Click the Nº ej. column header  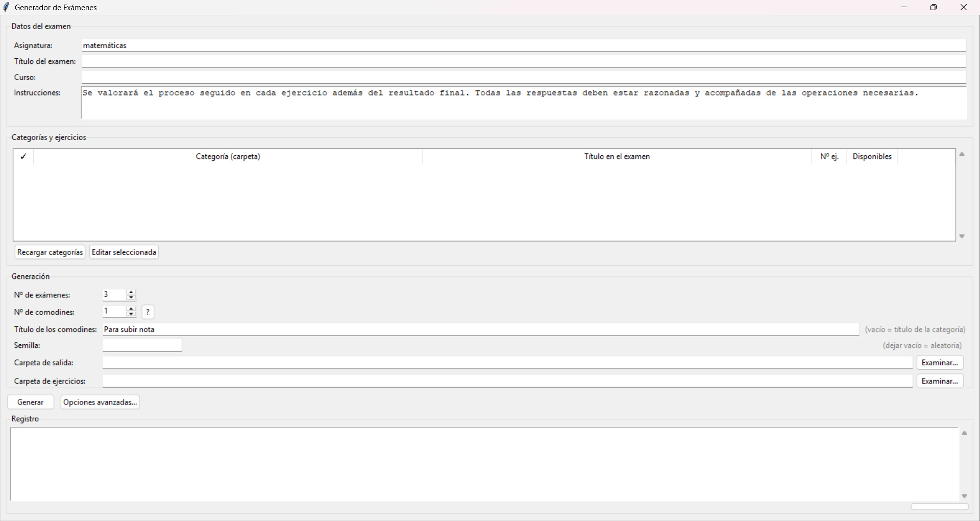(829, 157)
